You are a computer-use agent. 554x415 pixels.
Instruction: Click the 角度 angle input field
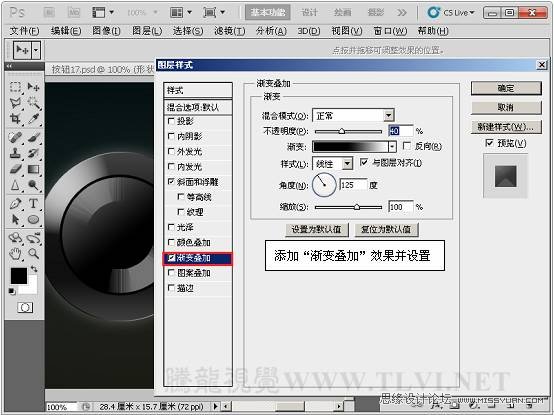click(353, 185)
